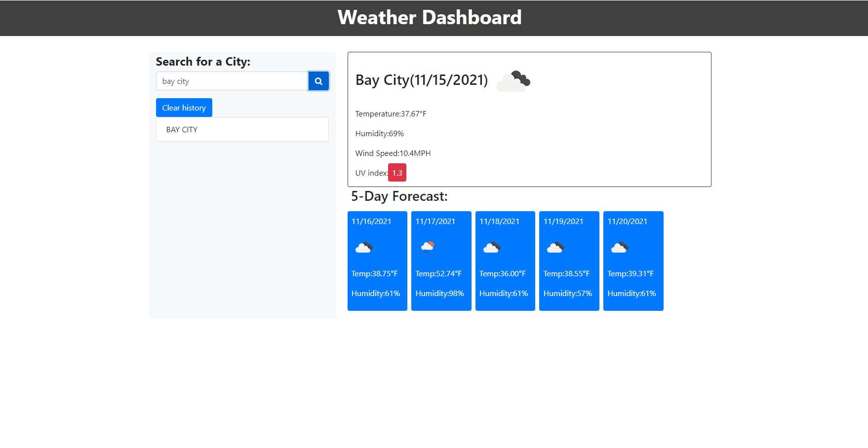Click the cloud icon on 11/19/2021 card
The image size is (868, 448).
(x=555, y=247)
